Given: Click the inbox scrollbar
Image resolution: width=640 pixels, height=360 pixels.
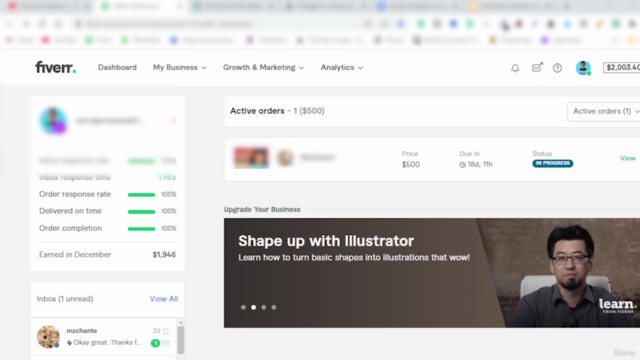Looking at the screenshot, I should (181, 339).
